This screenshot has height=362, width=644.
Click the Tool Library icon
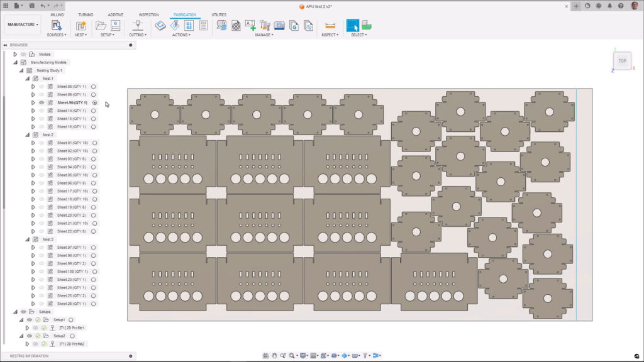(264, 26)
